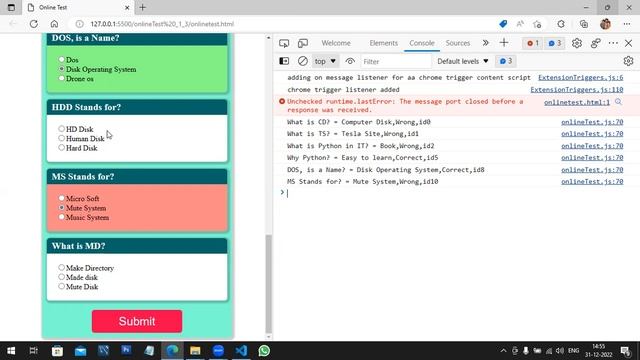Toggle the inspect element tool in DevTools

pyautogui.click(x=284, y=43)
